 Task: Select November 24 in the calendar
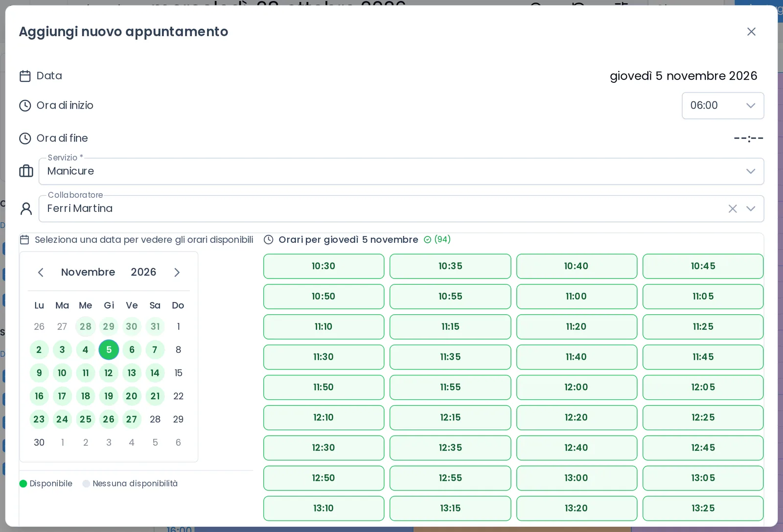pos(62,419)
